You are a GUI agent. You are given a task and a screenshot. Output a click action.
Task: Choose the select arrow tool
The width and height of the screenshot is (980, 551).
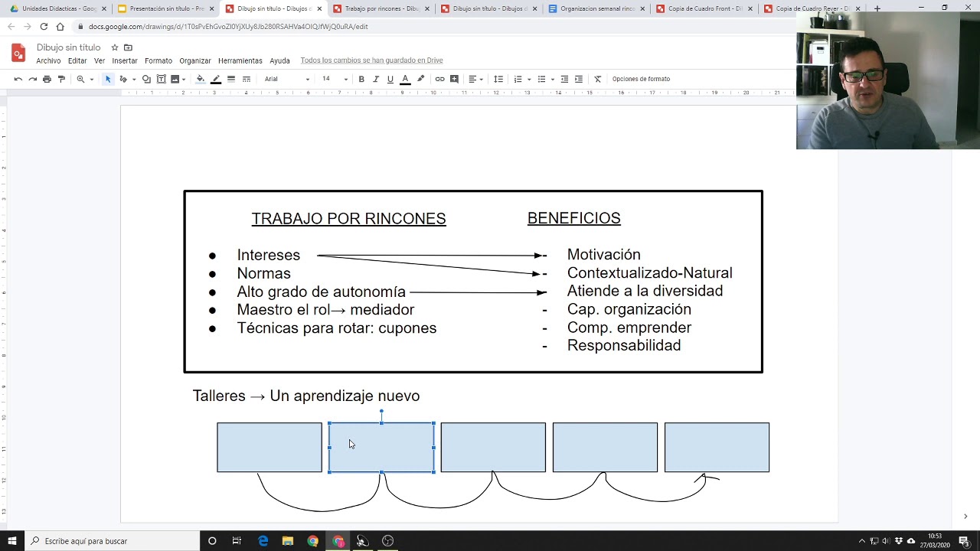108,79
